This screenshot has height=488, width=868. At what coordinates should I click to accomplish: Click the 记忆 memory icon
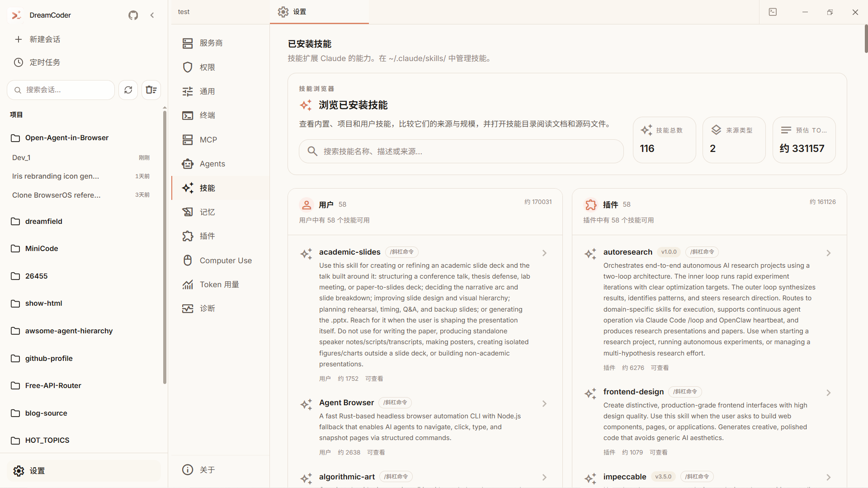point(188,212)
